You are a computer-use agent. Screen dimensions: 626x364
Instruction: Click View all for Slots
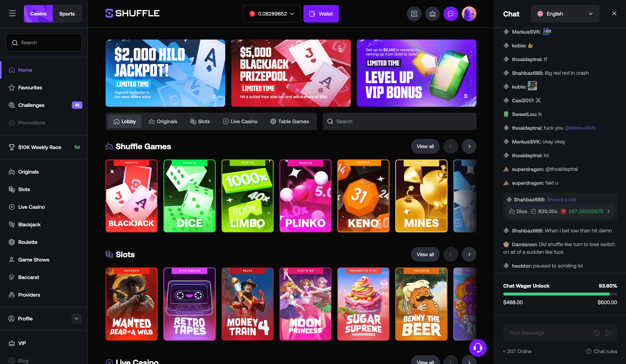tap(425, 254)
